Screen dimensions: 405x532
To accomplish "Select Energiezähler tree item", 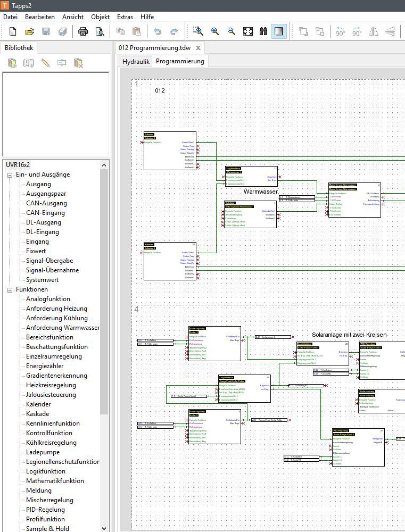I will click(x=45, y=366).
